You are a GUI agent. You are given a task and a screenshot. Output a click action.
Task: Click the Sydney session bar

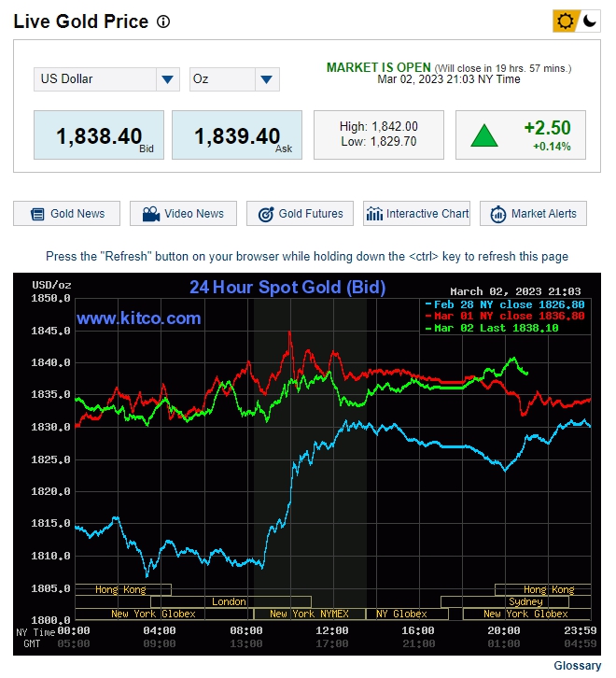click(x=505, y=601)
